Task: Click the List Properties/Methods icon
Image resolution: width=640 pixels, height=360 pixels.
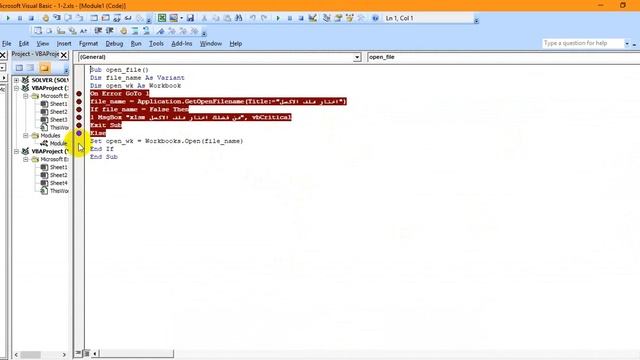Action: coord(38,31)
